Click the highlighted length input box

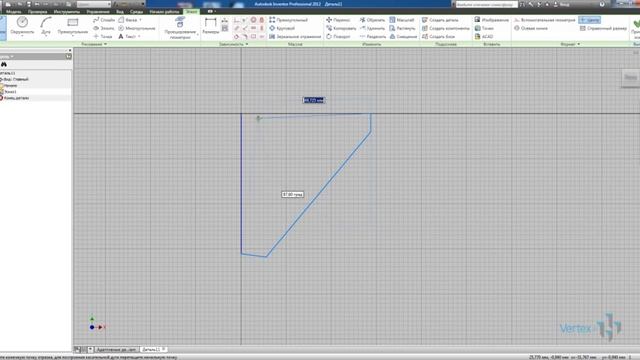point(313,100)
